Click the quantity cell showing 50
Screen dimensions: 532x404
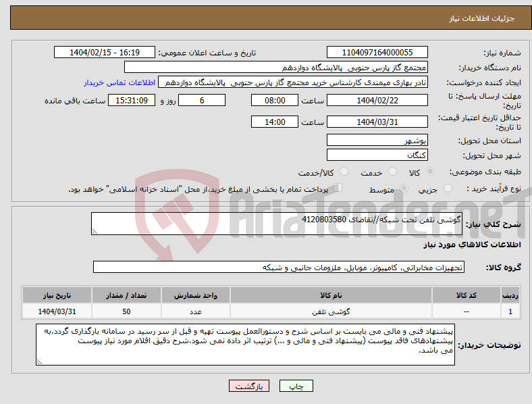126,311
